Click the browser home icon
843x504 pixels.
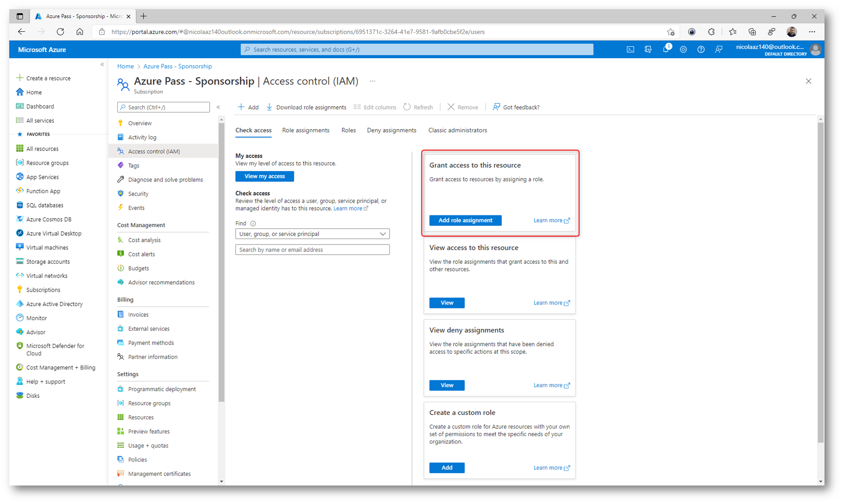[x=80, y=32]
